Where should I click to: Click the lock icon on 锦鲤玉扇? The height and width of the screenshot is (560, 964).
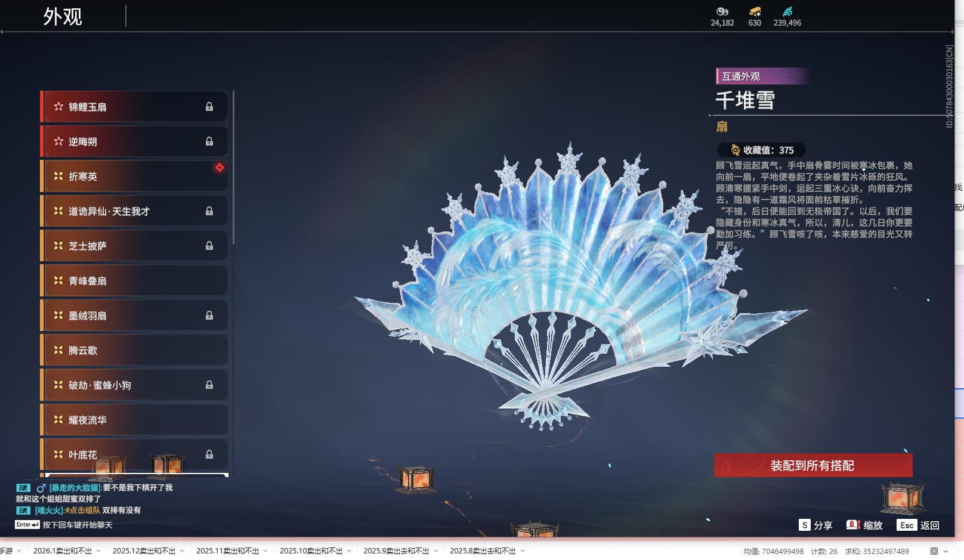[x=209, y=107]
